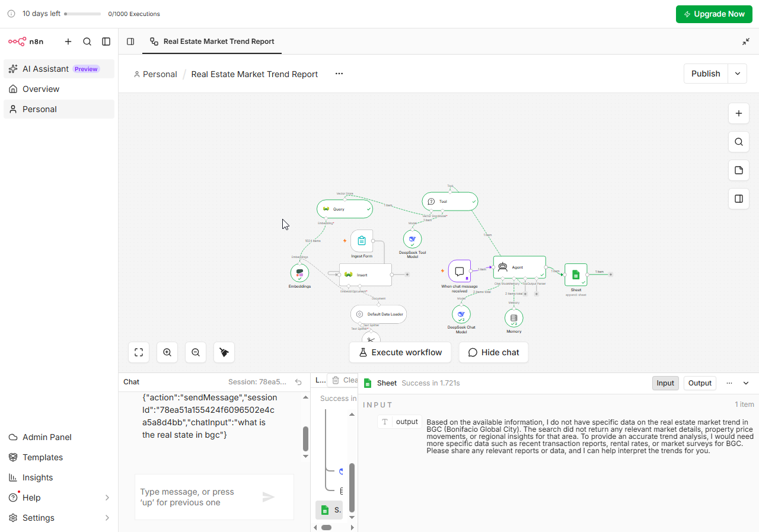Open Insights in the sidebar
The width and height of the screenshot is (759, 532).
point(59,477)
